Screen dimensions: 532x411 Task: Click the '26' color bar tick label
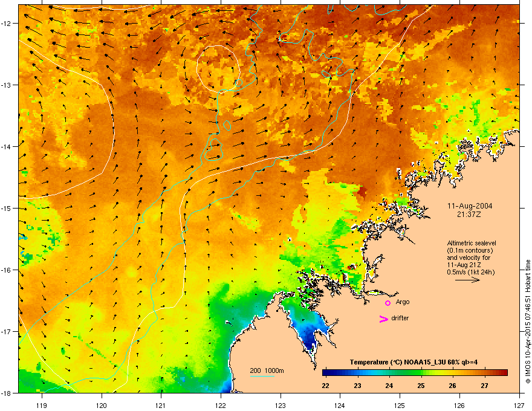click(x=453, y=386)
